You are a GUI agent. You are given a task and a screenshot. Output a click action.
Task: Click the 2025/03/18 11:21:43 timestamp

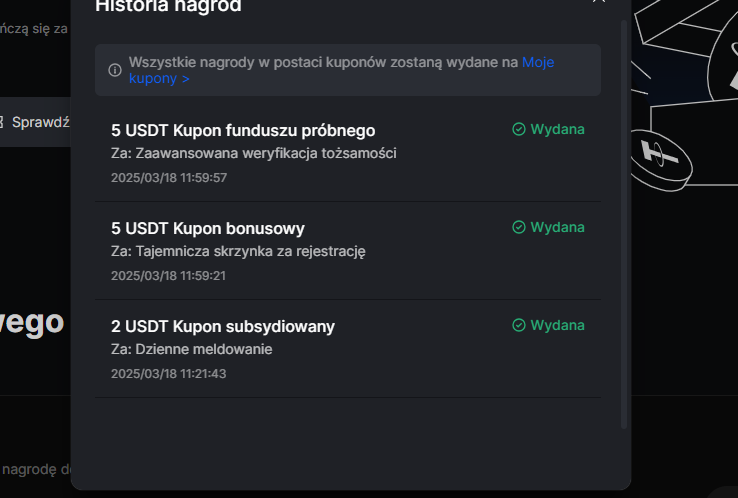169,374
